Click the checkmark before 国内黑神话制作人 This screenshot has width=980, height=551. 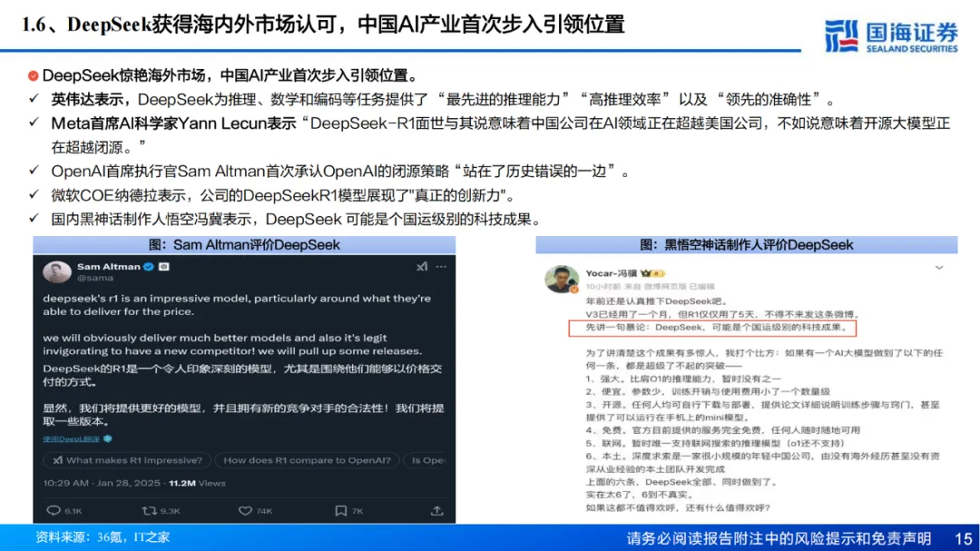coord(34,218)
